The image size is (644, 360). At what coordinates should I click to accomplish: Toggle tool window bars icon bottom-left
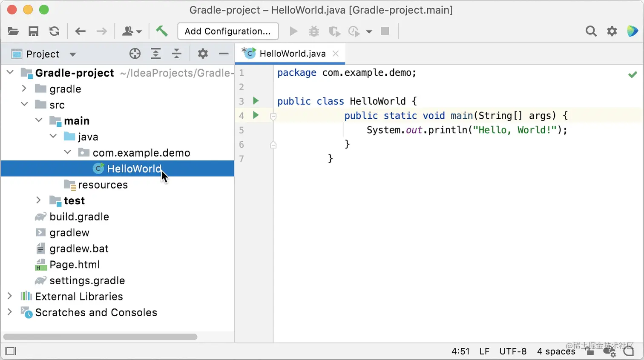click(10, 351)
